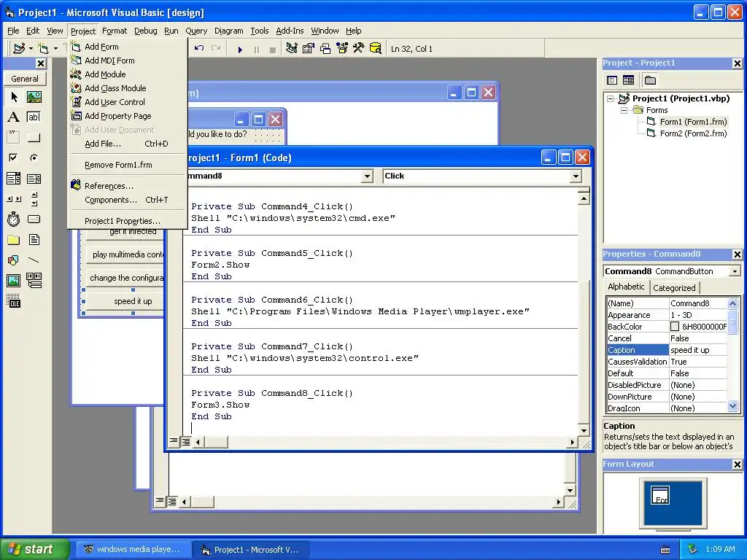Pick the FileListBox control tool
The height and width of the screenshot is (560, 747).
[34, 239]
